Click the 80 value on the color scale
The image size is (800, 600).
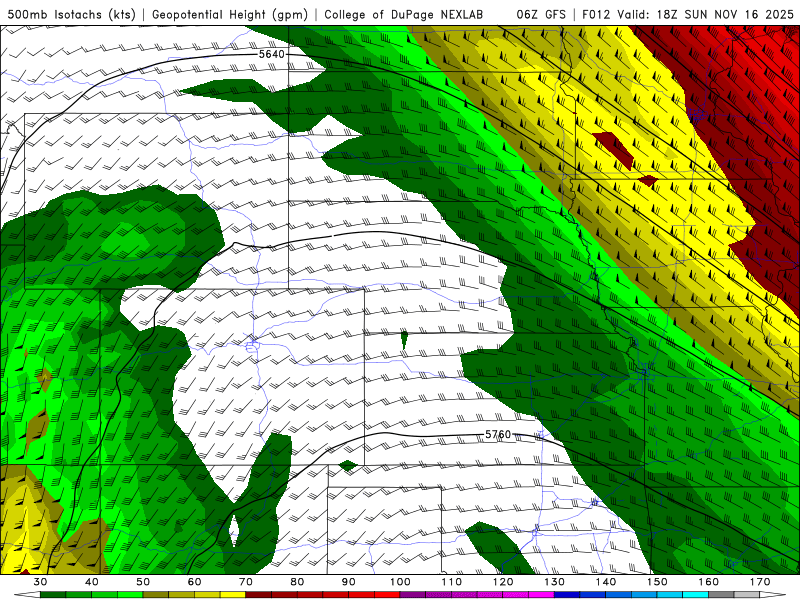(x=297, y=582)
